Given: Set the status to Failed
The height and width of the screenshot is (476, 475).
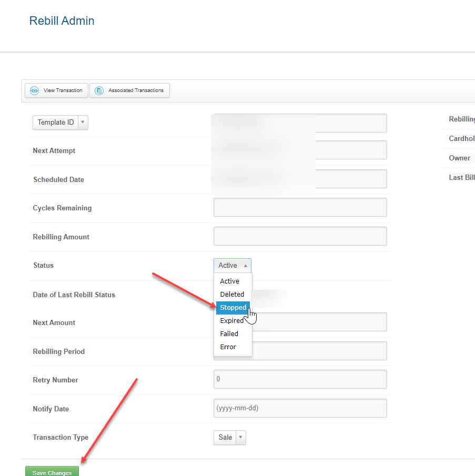Looking at the screenshot, I should coord(229,334).
